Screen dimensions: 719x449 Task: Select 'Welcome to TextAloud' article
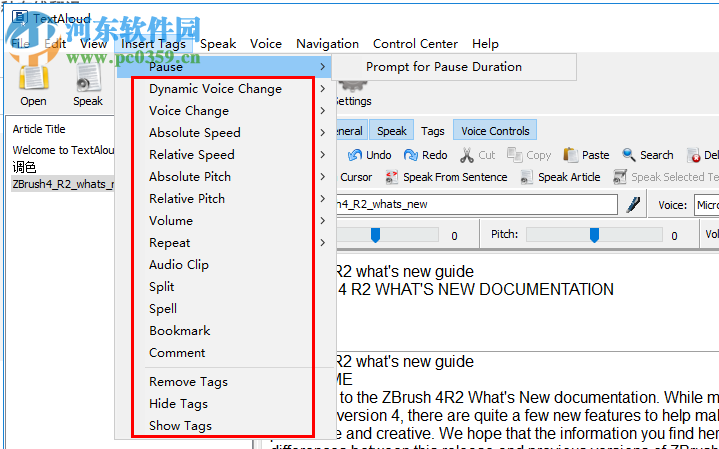coord(63,150)
